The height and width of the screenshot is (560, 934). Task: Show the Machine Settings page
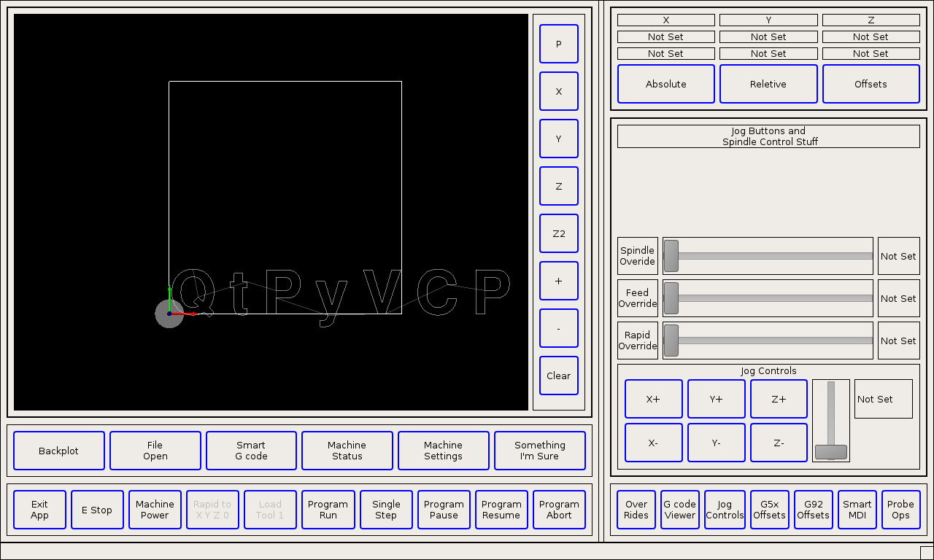[x=444, y=451]
